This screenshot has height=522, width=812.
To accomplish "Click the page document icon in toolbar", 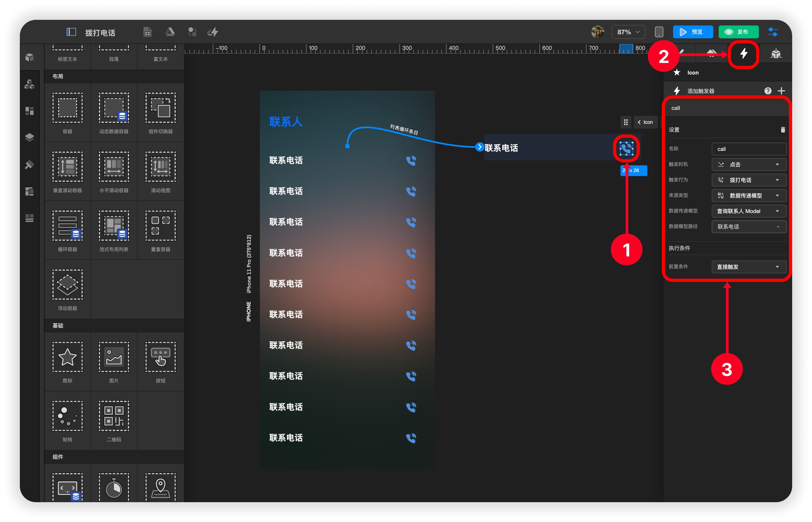I will coord(147,32).
